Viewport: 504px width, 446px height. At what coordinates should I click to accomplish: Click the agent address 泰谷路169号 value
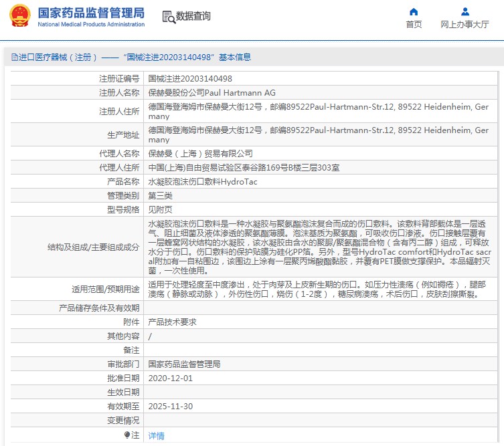pos(244,168)
